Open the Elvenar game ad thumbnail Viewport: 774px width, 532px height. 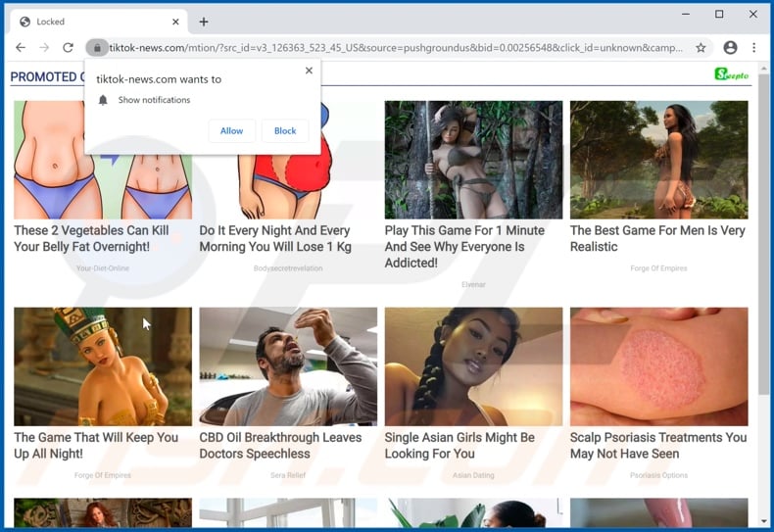[x=473, y=160]
